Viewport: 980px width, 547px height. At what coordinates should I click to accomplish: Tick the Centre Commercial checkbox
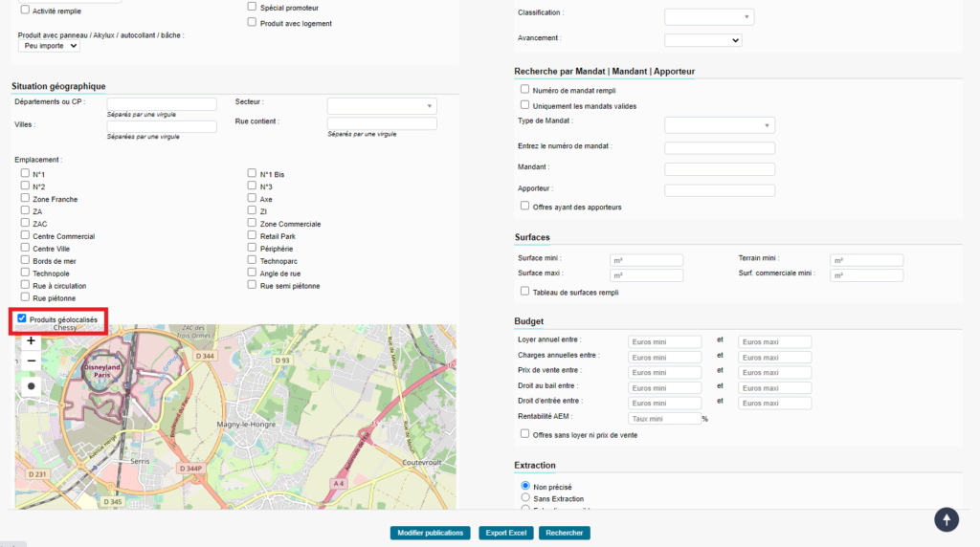pos(25,235)
